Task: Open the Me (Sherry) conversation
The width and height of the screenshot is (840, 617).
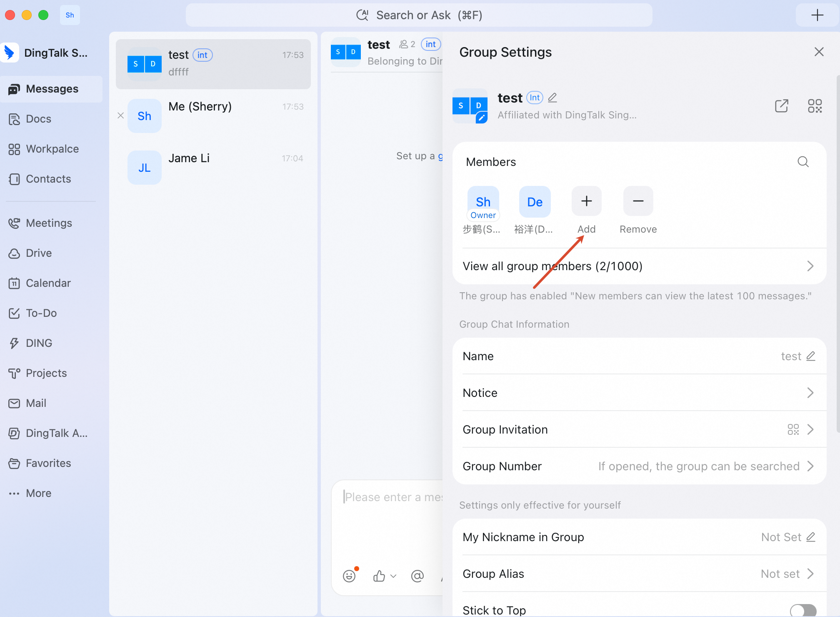Action: pos(213,115)
